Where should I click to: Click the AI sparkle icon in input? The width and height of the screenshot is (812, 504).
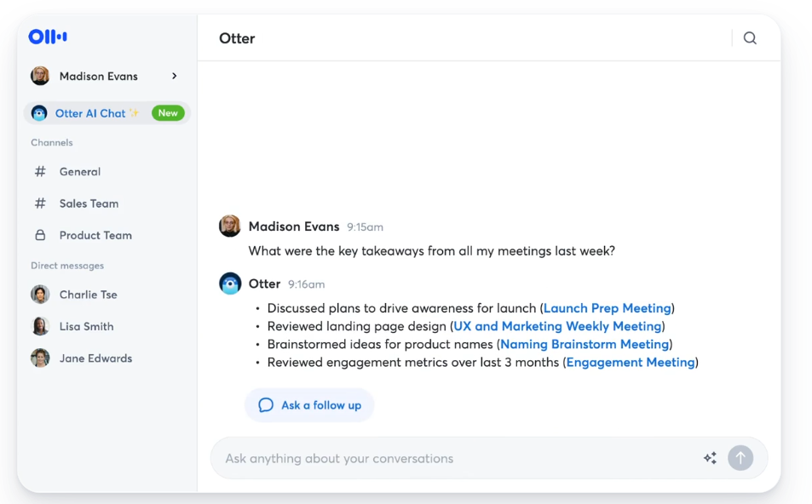click(710, 458)
